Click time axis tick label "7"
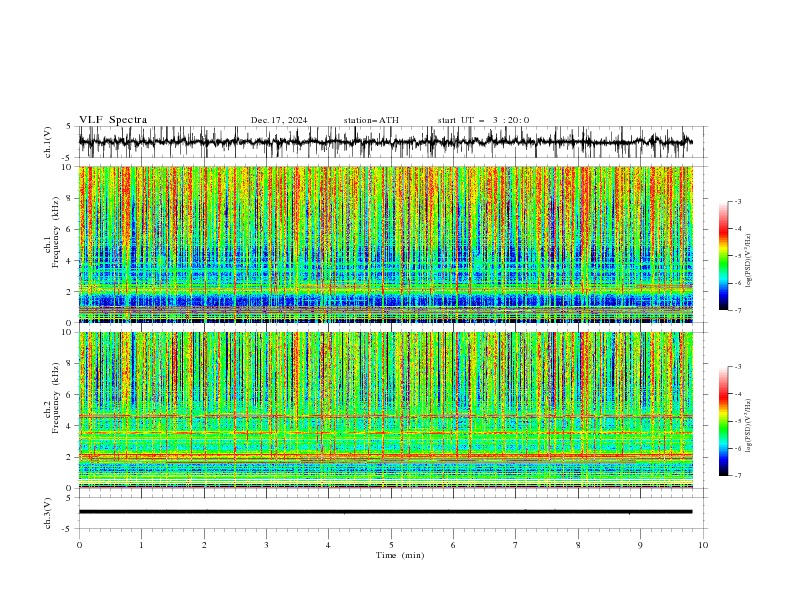Viewport: 792px width, 612px height. pos(516,545)
